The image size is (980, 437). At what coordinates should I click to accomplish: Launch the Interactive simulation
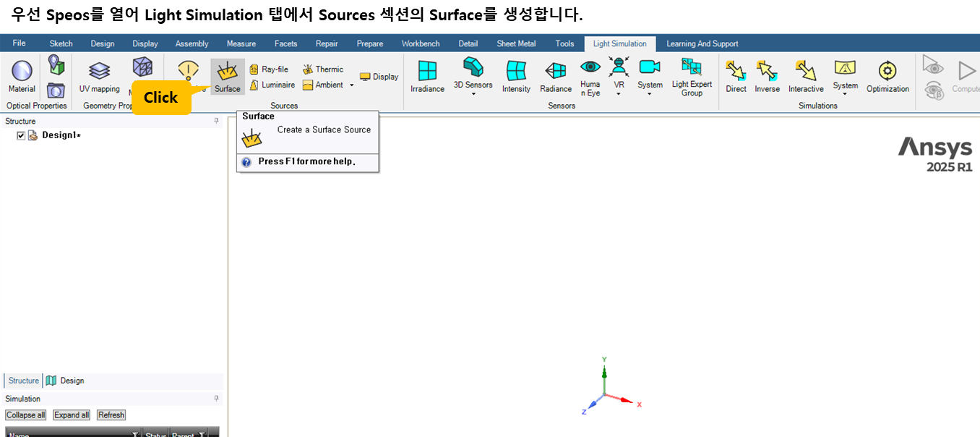pyautogui.click(x=806, y=77)
